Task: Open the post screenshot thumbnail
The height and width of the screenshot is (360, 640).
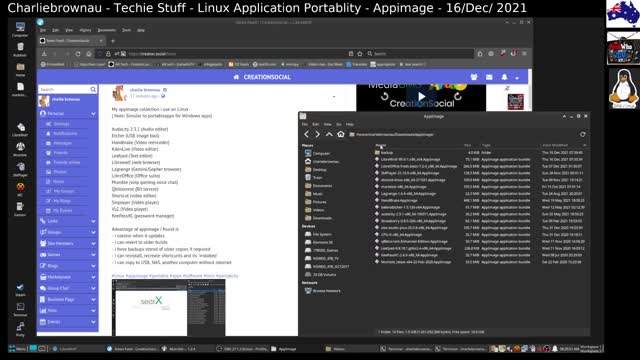Action: pos(169,307)
